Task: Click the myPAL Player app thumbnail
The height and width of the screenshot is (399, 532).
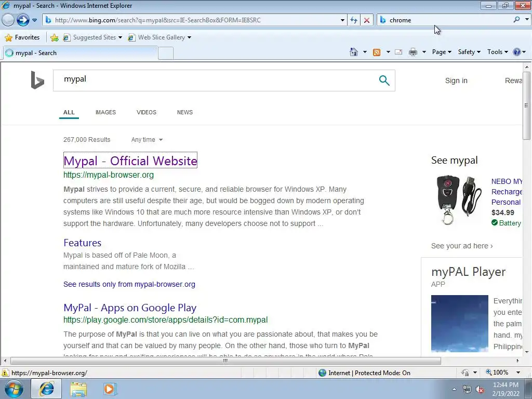Action: [x=459, y=323]
